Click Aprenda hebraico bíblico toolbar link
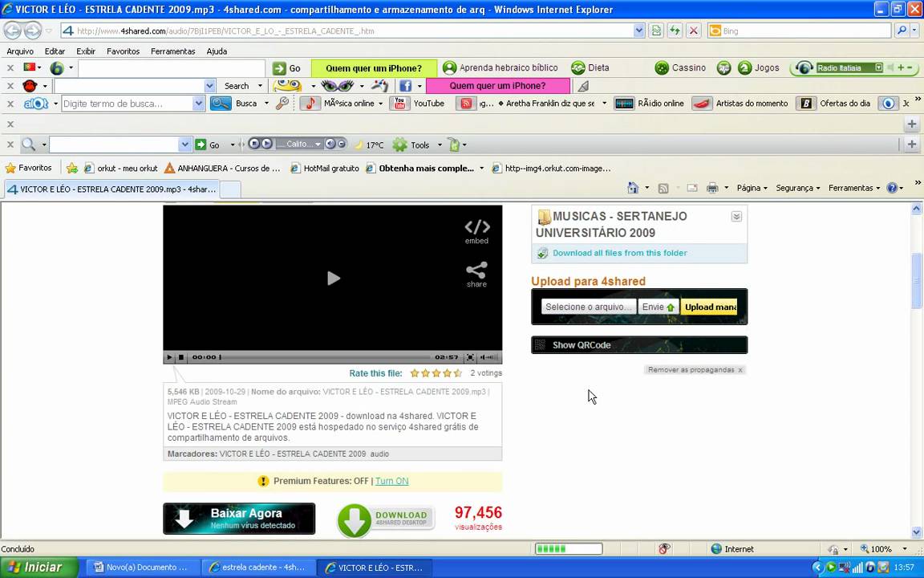Viewport: 924px width, 578px height. [x=500, y=67]
